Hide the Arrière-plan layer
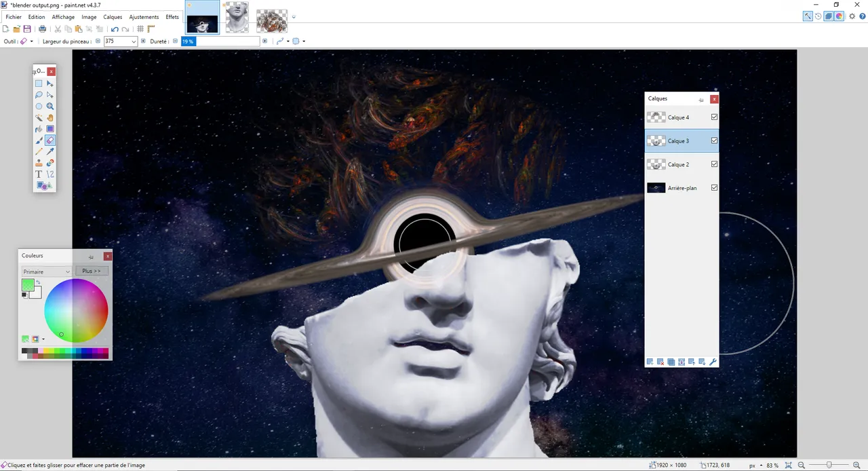 click(714, 187)
